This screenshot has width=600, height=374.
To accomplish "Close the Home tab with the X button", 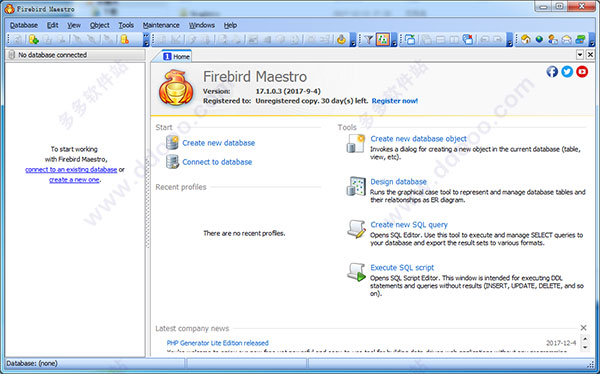I will [590, 55].
